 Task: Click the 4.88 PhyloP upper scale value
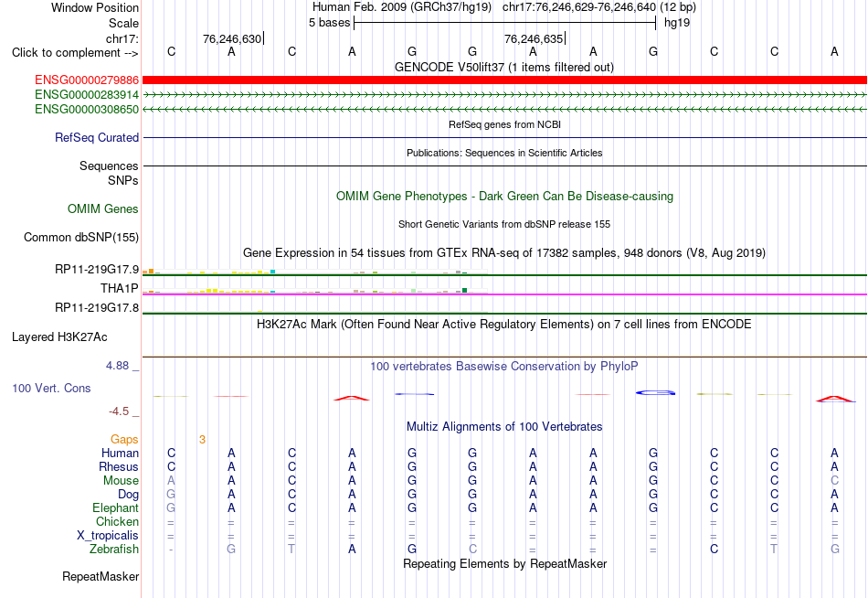coord(117,366)
